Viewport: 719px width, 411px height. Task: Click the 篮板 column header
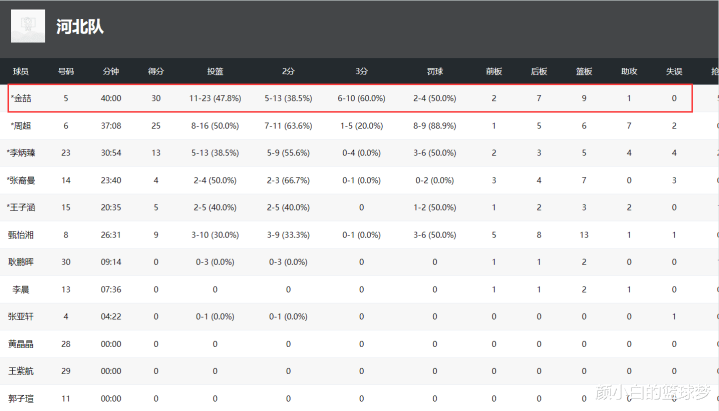(584, 72)
